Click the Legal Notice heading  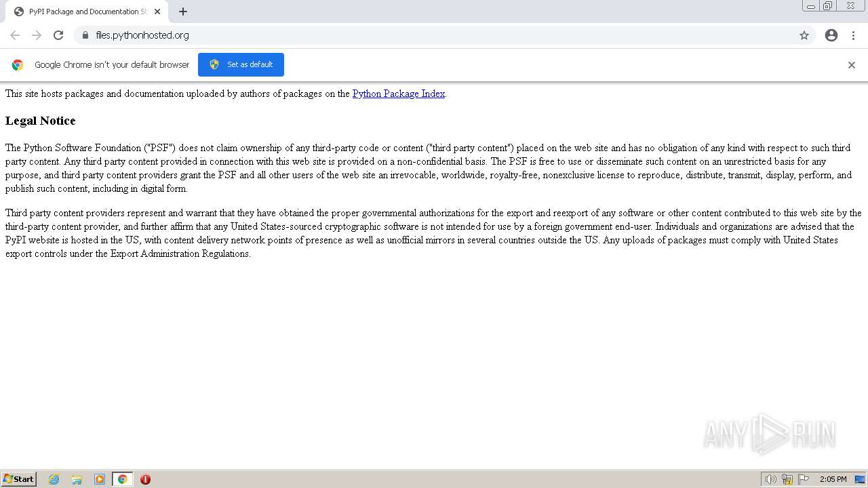pyautogui.click(x=40, y=121)
